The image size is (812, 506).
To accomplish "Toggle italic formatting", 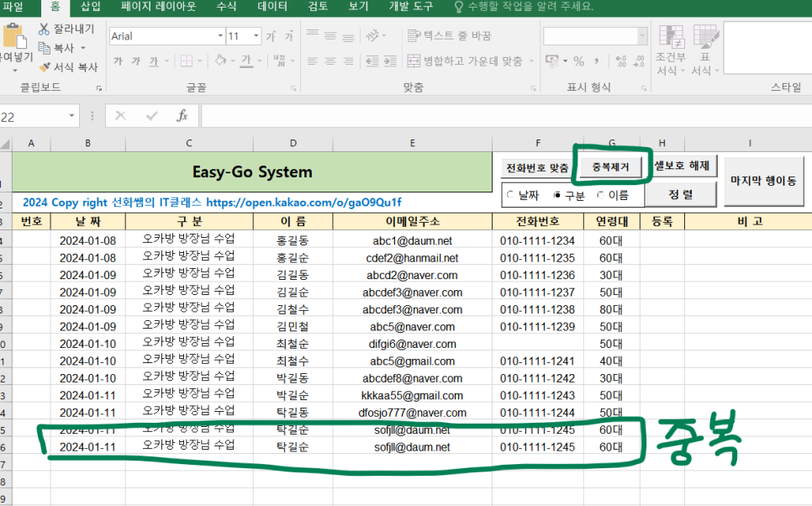I will click(135, 61).
